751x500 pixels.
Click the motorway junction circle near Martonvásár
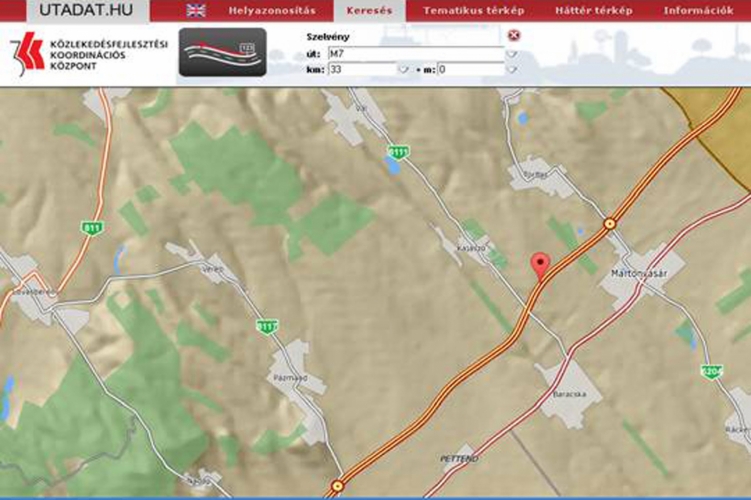pyautogui.click(x=609, y=223)
